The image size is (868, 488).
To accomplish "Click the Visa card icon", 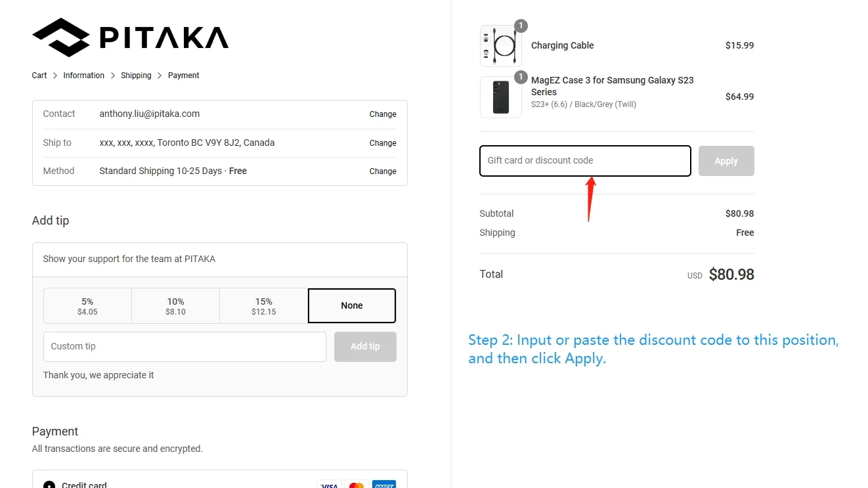I will pyautogui.click(x=330, y=485).
